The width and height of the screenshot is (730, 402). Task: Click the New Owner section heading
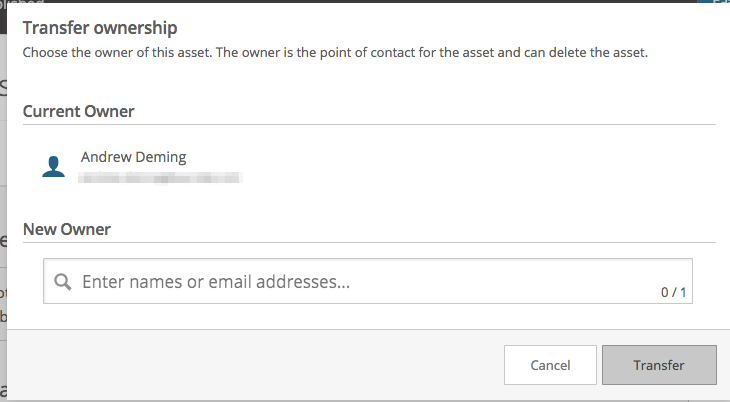click(67, 229)
